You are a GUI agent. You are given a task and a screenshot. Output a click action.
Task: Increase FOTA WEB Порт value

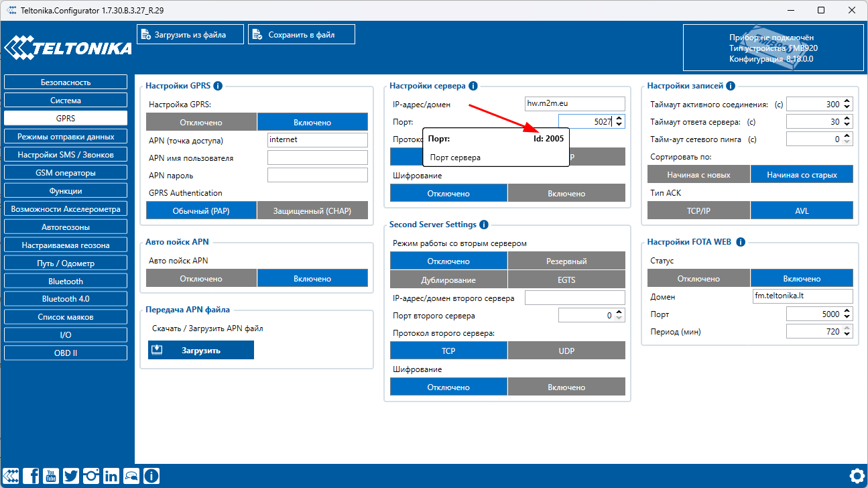point(847,311)
